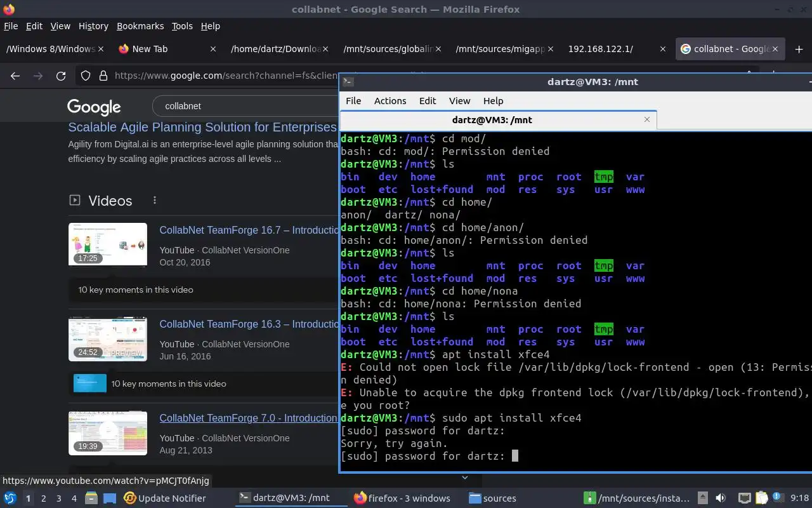Open the clipboard manager tray icon
Viewport: 812px width, 508px height.
(x=761, y=498)
